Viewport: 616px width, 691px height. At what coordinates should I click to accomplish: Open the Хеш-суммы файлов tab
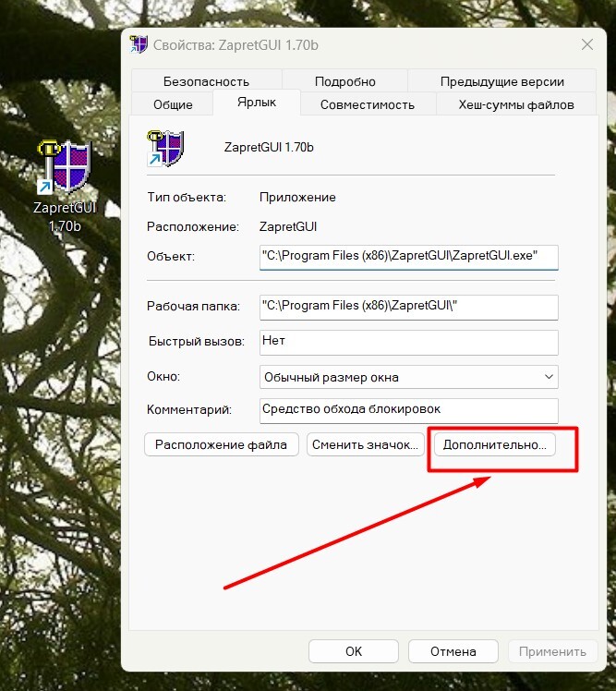(x=516, y=105)
